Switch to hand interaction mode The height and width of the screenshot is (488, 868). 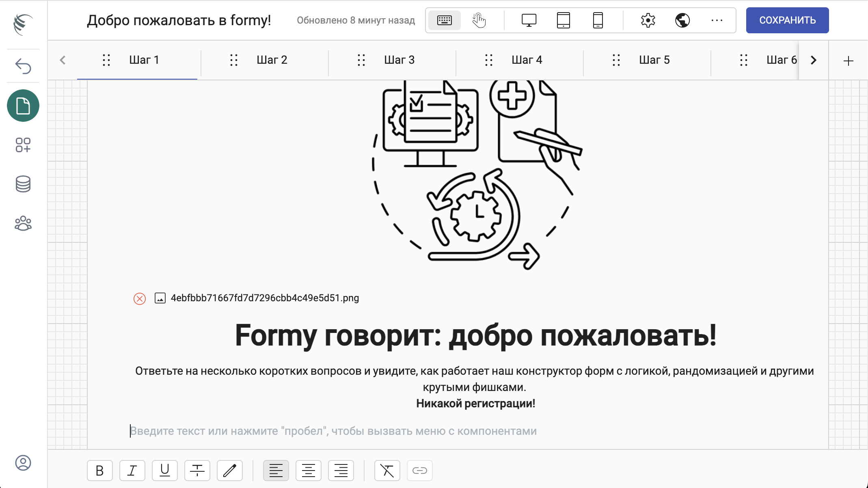pyautogui.click(x=479, y=20)
